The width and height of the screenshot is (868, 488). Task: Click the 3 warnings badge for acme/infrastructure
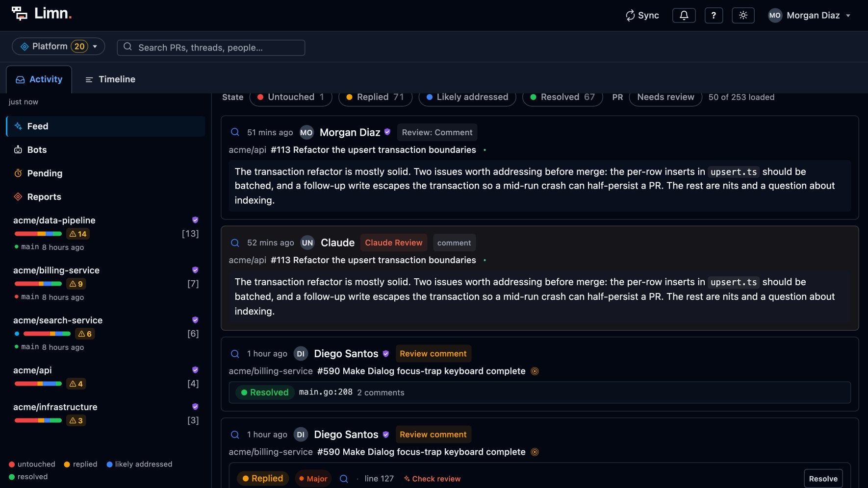point(76,421)
